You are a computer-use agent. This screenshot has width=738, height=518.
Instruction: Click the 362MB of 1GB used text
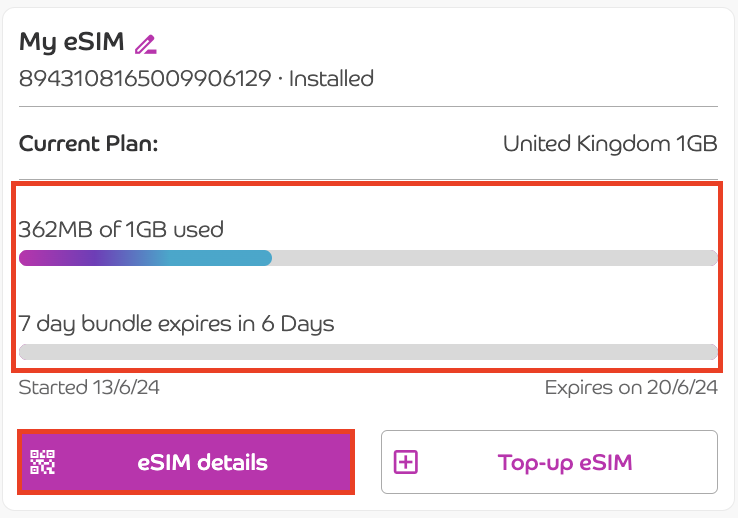121,229
